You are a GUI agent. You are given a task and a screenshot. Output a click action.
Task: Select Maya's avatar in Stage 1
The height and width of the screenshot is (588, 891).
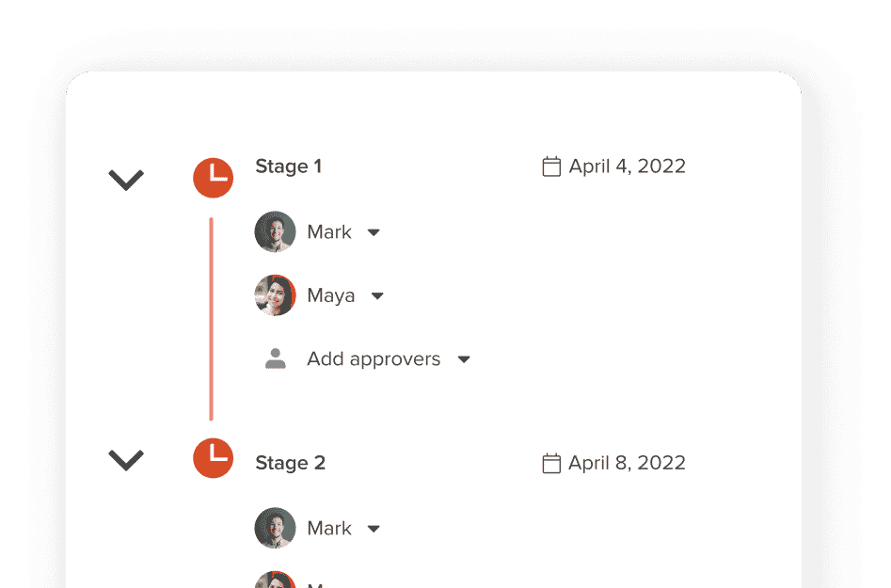(x=275, y=295)
